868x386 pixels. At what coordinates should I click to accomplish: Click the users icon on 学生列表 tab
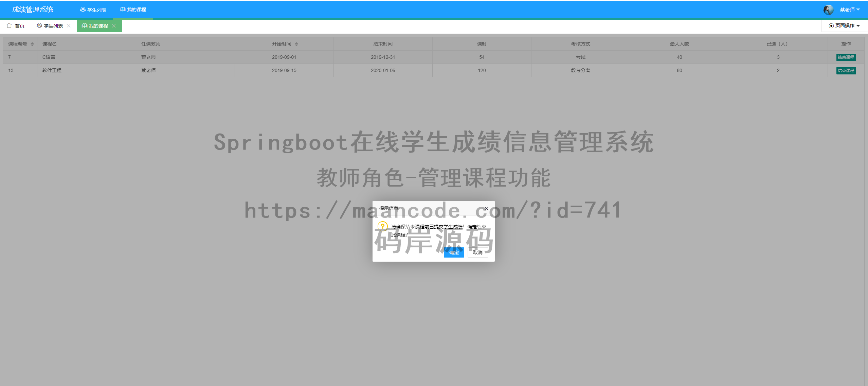click(x=39, y=25)
